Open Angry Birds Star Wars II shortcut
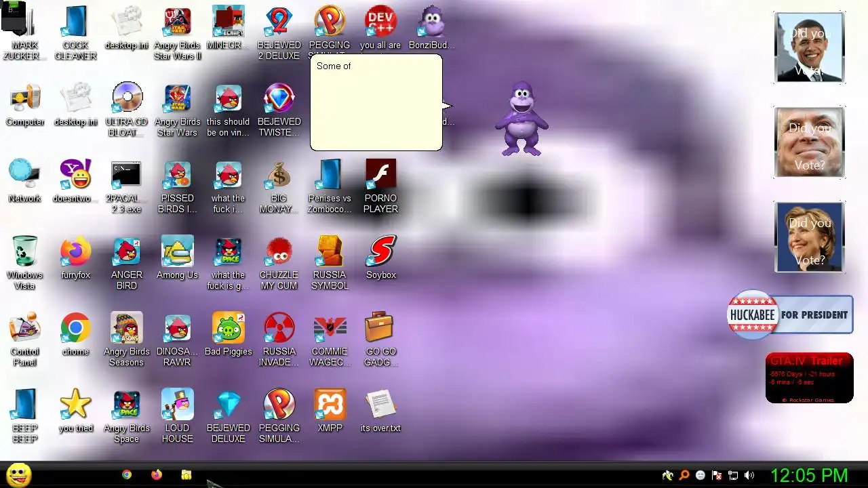This screenshot has height=488, width=868. 177,33
